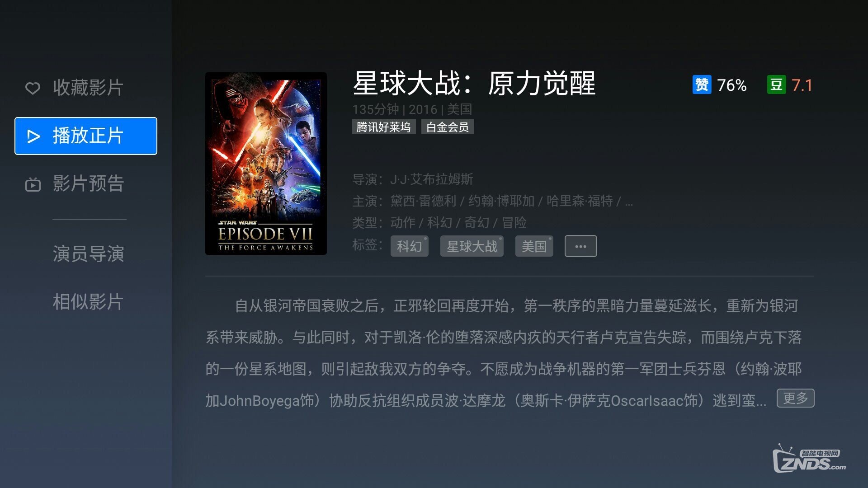Open the 演员导演 section
This screenshot has width=868, height=488.
(x=89, y=254)
